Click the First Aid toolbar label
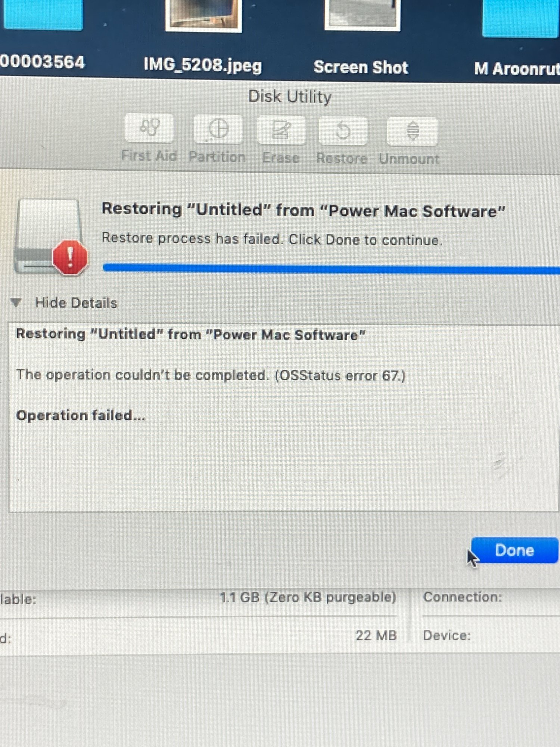Screen dimensions: 560x747 click(149, 156)
